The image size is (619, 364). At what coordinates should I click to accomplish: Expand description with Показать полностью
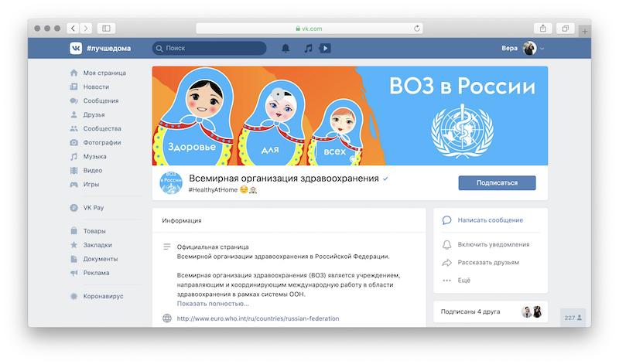(213, 304)
